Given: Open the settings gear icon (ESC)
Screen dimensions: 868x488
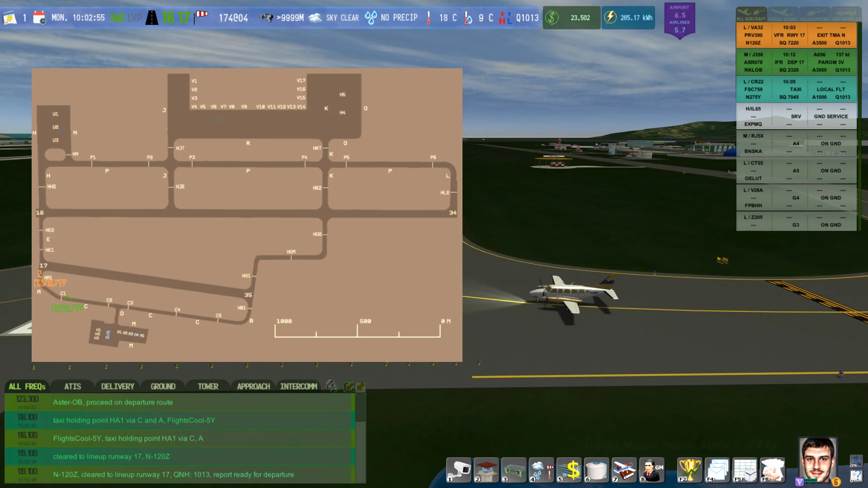Looking at the screenshot, I should click(x=856, y=461).
